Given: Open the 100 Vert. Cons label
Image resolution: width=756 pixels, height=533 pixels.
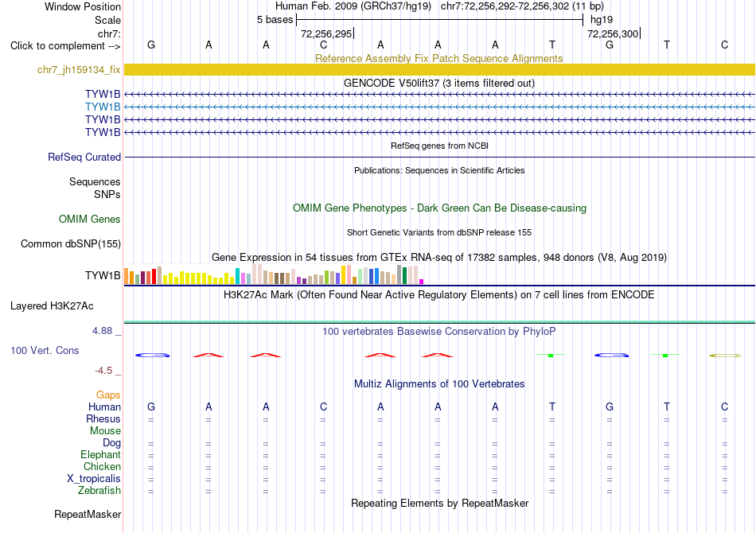Looking at the screenshot, I should pyautogui.click(x=45, y=350).
